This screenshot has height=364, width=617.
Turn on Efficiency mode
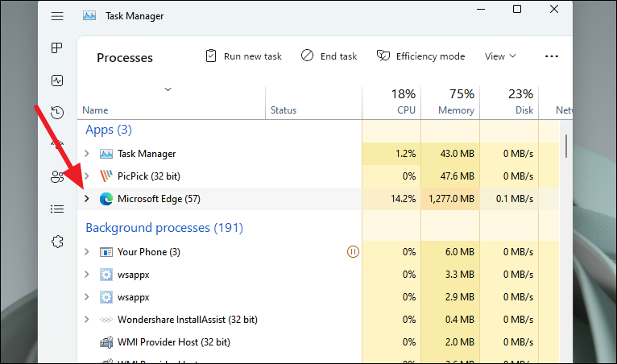point(420,56)
